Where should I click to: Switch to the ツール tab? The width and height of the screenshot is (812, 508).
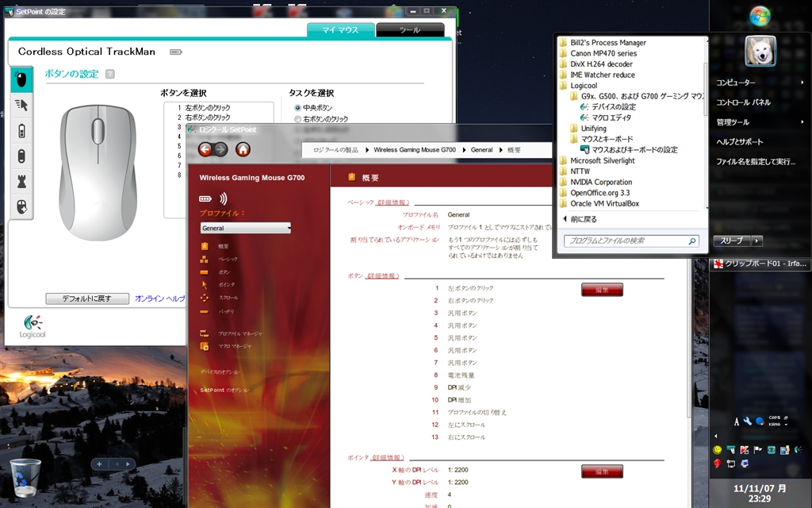click(x=410, y=30)
